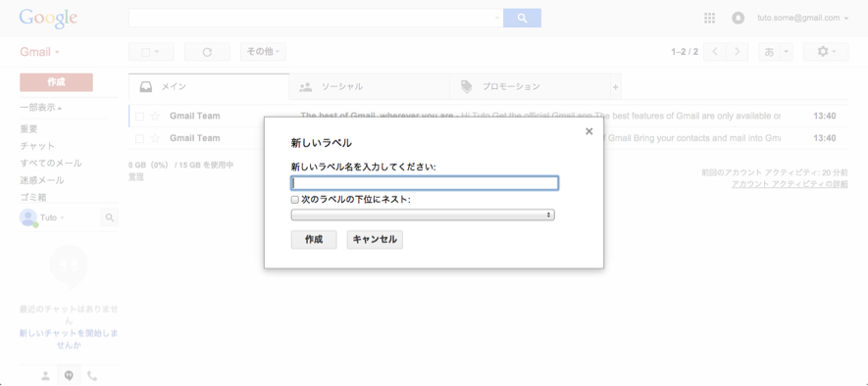The width and height of the screenshot is (868, 386).
Task: Collapse the 一部表示 label list
Action: 40,108
